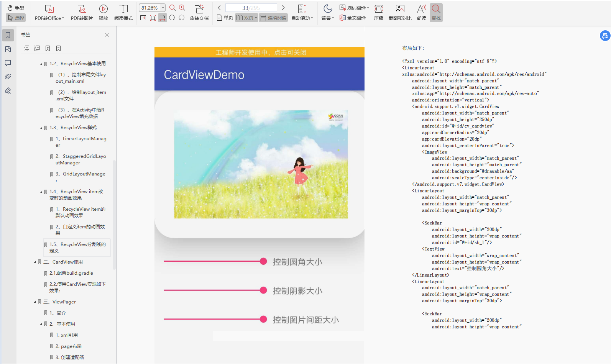Collapse 三、ViewPager node
This screenshot has width=611, height=364.
pyautogui.click(x=35, y=302)
